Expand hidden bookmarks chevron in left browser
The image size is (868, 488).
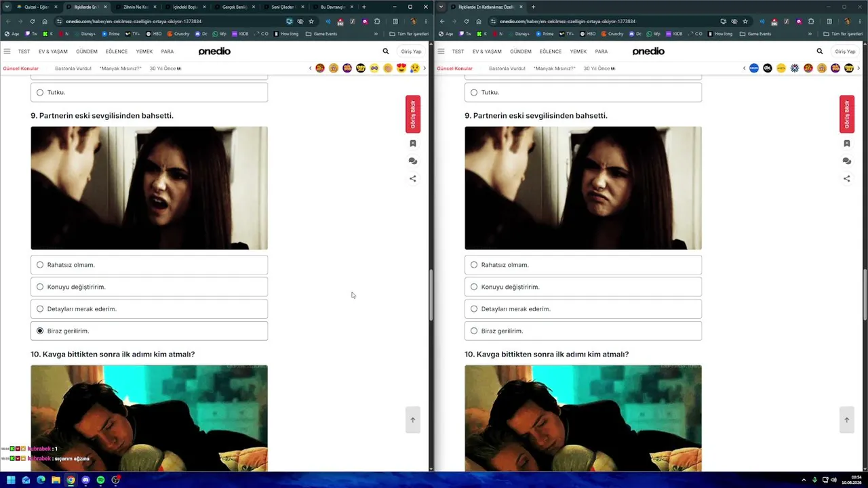coord(376,34)
